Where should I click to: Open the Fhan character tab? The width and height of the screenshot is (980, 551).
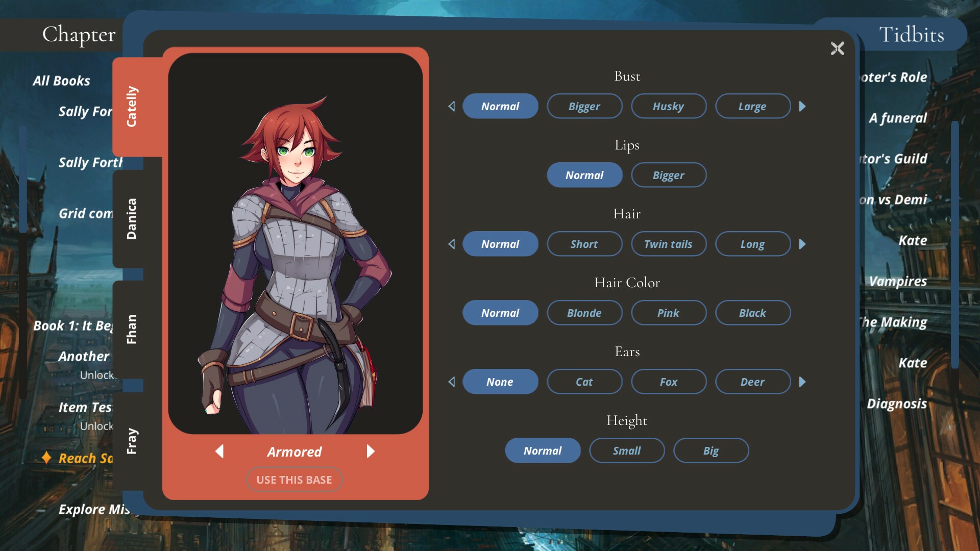coord(131,329)
